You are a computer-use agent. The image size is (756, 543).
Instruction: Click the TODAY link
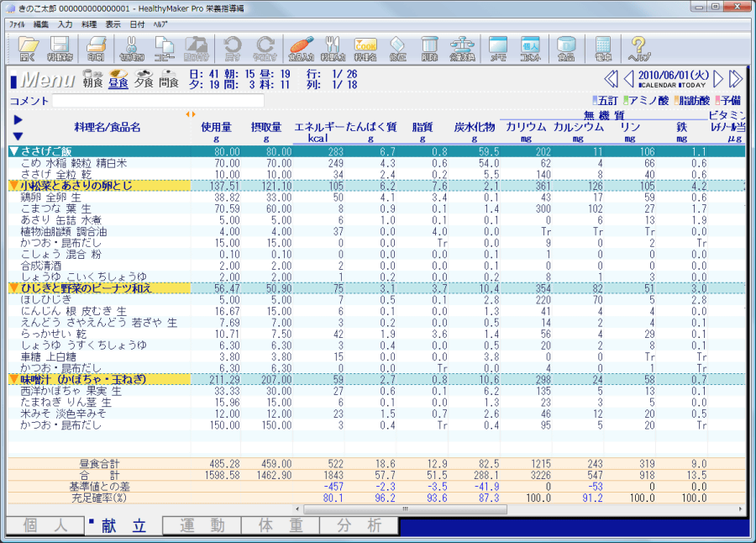click(693, 86)
